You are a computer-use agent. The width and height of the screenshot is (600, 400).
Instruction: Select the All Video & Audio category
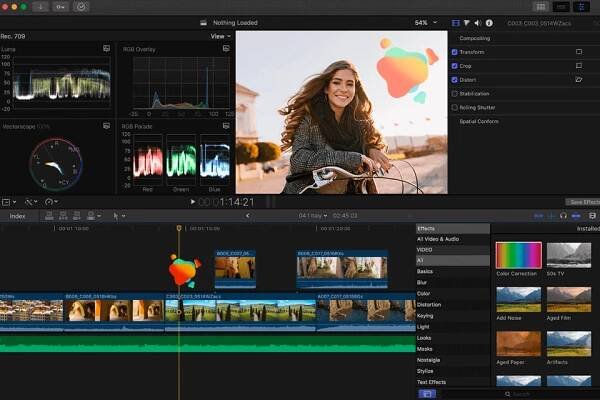(453, 239)
